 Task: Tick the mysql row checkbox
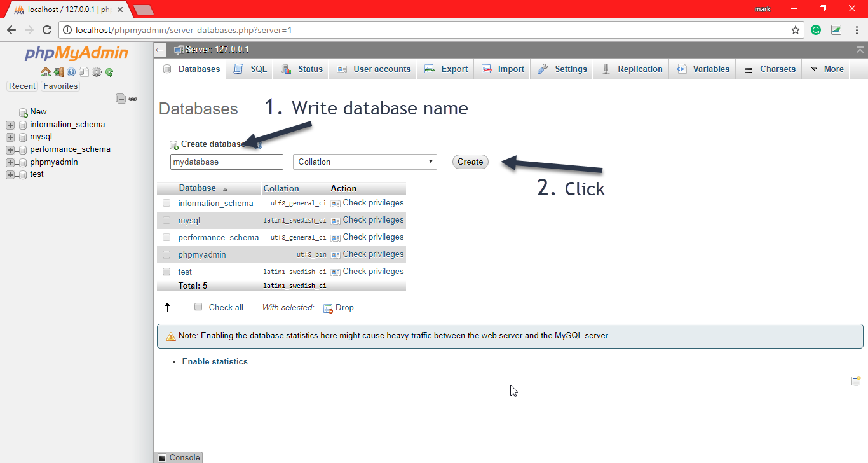click(x=166, y=220)
